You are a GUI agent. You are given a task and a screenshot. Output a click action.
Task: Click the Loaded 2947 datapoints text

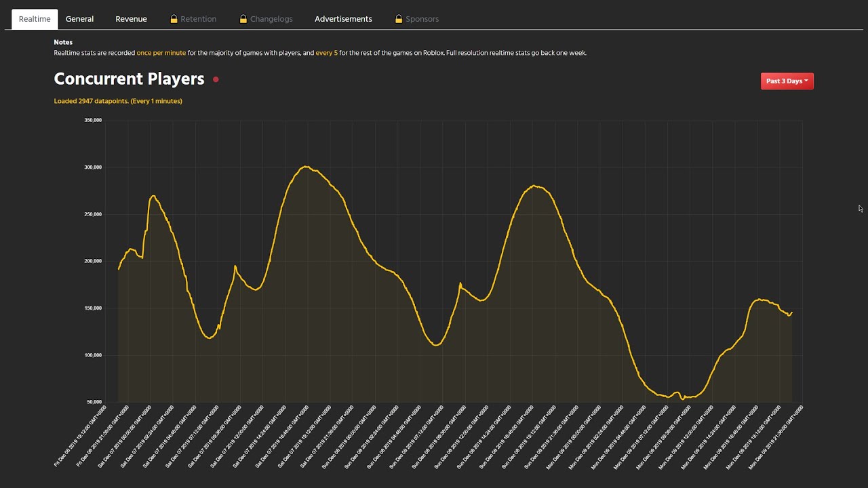(118, 101)
